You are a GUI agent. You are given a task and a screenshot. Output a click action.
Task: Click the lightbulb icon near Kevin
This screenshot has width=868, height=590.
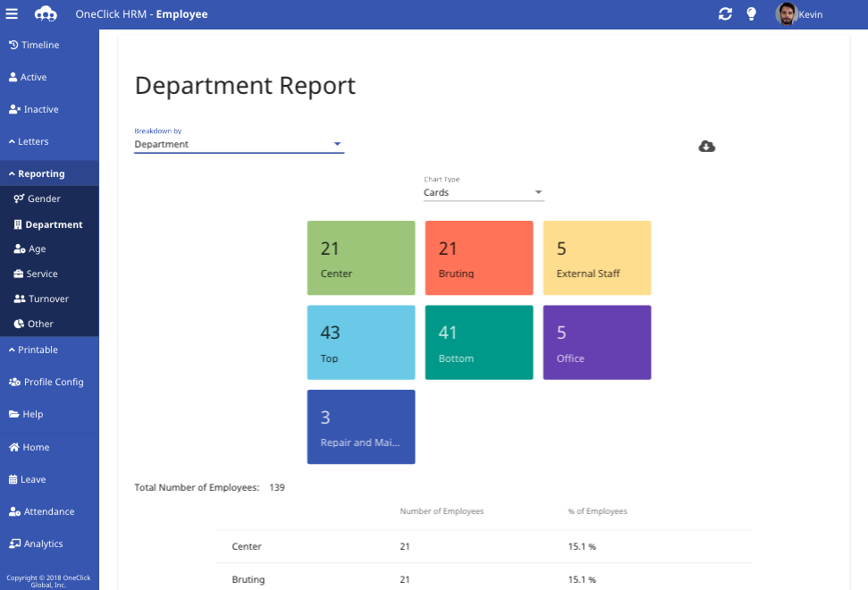pyautogui.click(x=751, y=13)
